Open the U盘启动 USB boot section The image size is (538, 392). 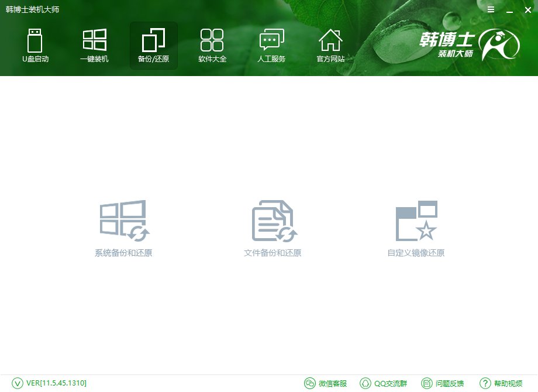pos(35,46)
